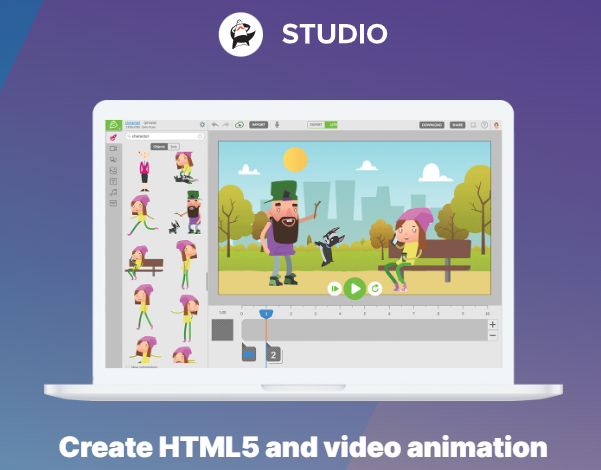Image resolution: width=601 pixels, height=470 pixels.
Task: Click the SHARE button
Action: pos(457,125)
